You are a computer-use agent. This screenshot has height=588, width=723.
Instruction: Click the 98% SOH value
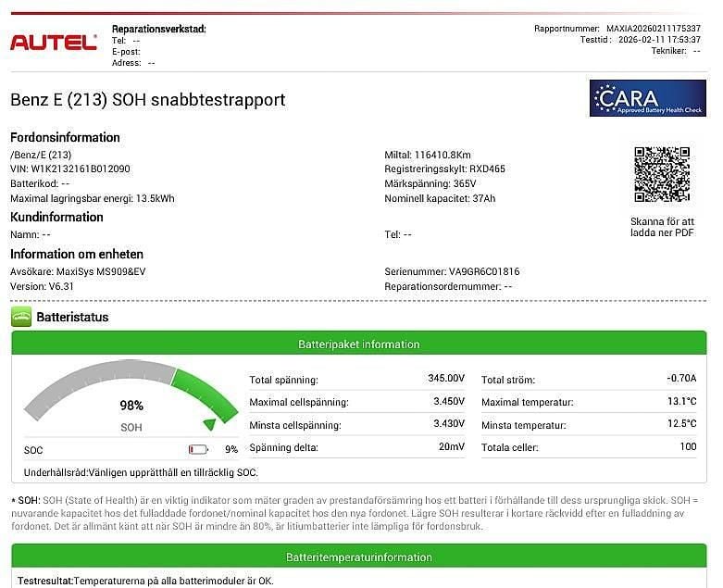[x=131, y=406]
